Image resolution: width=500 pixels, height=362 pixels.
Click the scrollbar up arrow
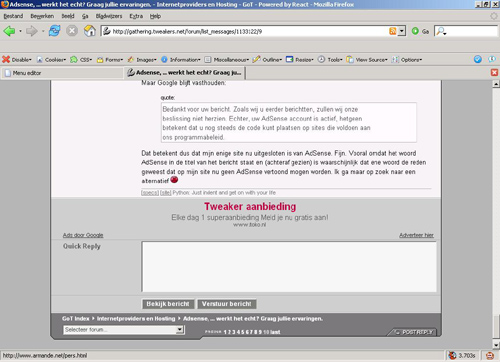tap(496, 84)
